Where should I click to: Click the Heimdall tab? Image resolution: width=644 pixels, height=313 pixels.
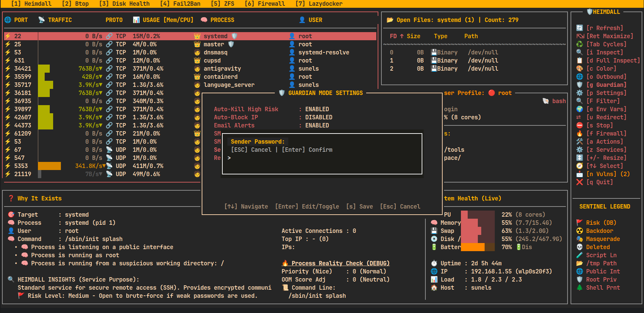(31, 4)
